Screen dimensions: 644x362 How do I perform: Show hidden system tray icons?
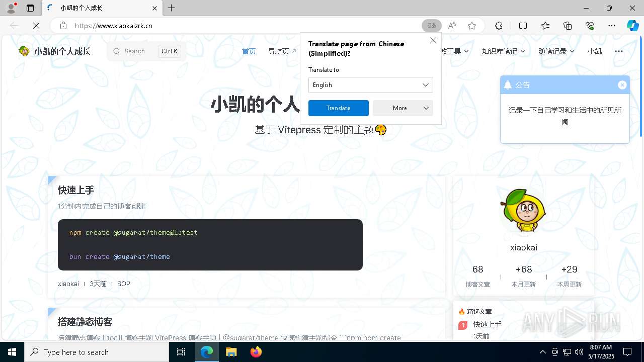point(542,352)
